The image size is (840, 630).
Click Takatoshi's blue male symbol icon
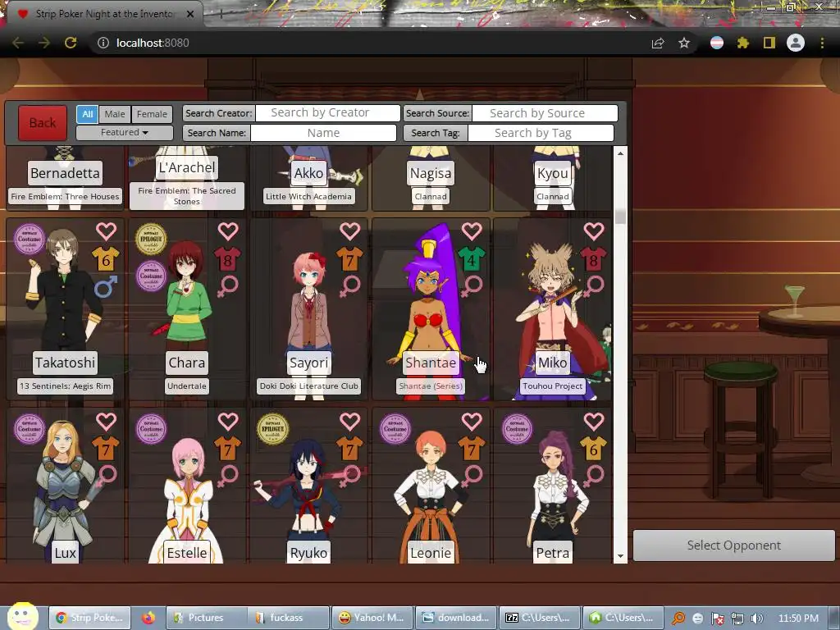pyautogui.click(x=106, y=286)
